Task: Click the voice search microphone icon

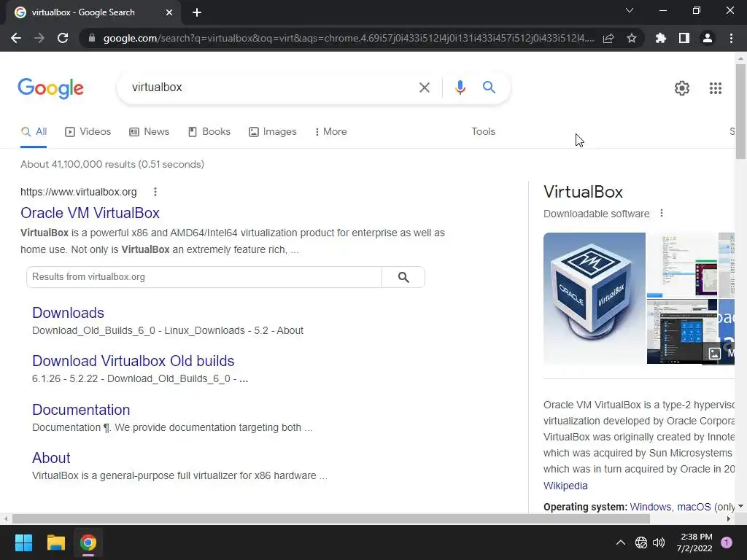Action: pos(460,87)
